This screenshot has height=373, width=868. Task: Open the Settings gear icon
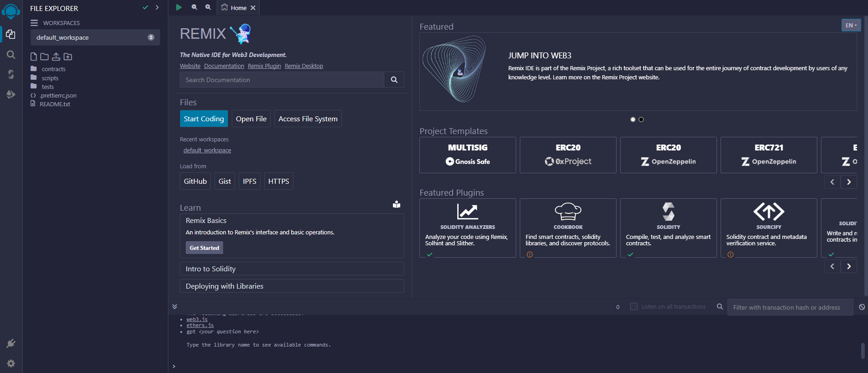[x=11, y=363]
